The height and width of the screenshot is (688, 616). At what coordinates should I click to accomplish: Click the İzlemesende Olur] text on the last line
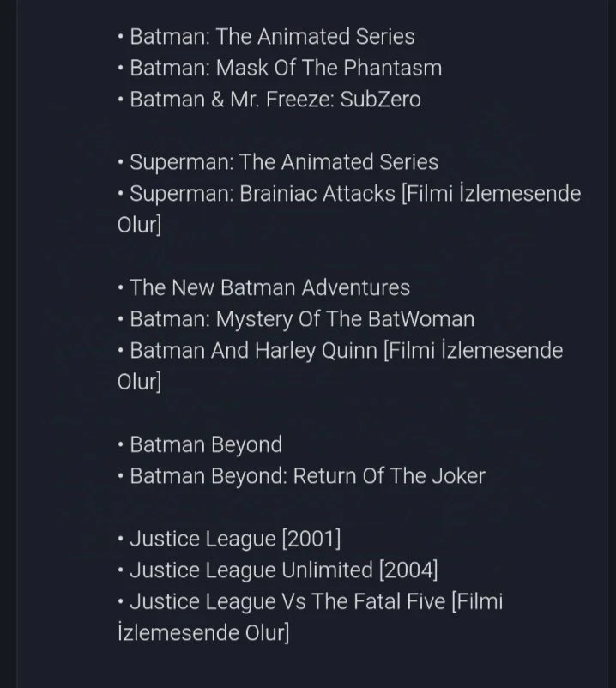click(203, 633)
